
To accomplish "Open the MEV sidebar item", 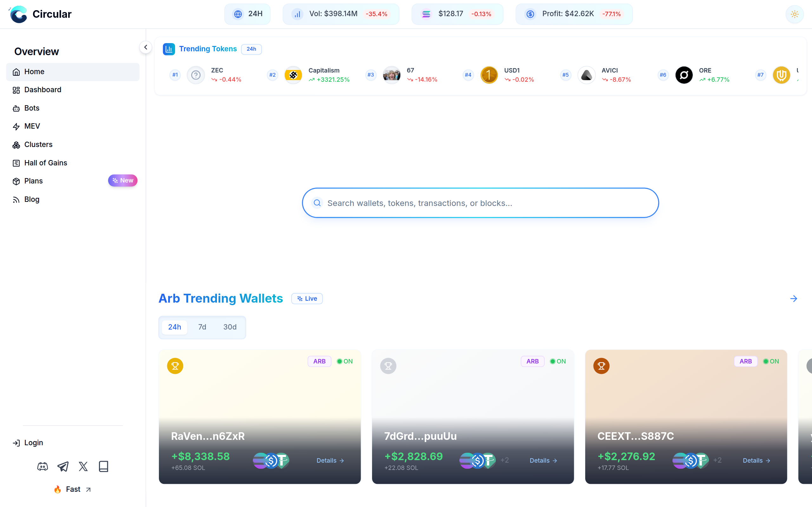I will (x=32, y=126).
